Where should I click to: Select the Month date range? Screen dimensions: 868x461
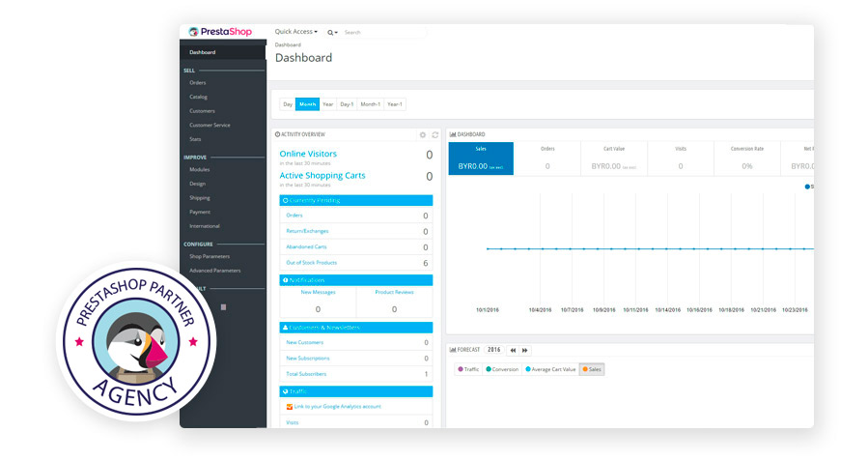pos(307,104)
